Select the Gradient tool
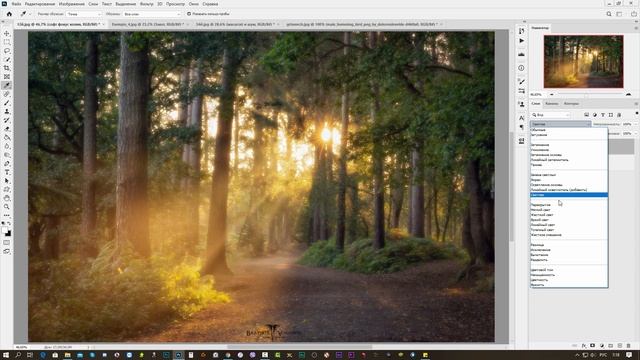This screenshot has height=360, width=640. (x=7, y=138)
